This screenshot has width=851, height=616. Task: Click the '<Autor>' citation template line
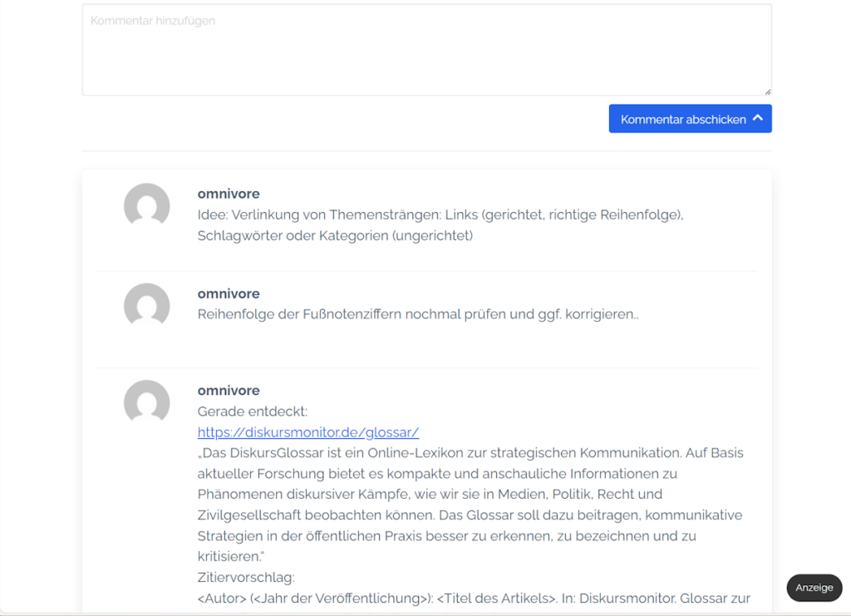pyautogui.click(x=474, y=598)
